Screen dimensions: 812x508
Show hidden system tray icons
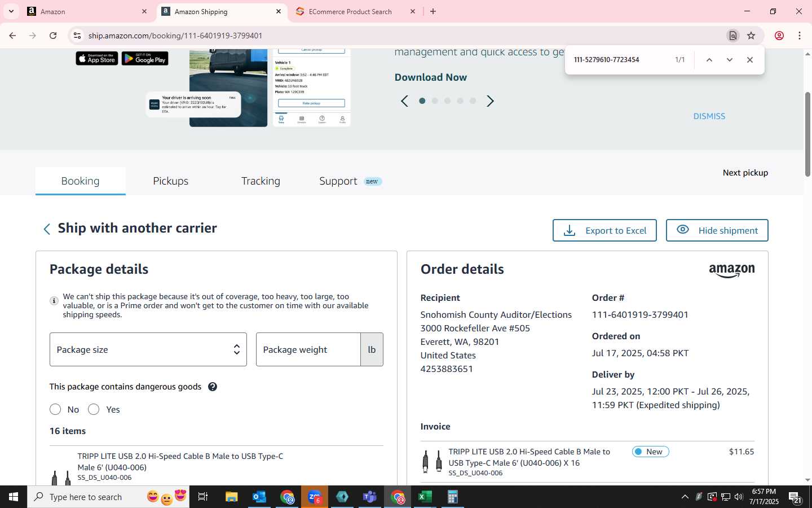click(685, 497)
